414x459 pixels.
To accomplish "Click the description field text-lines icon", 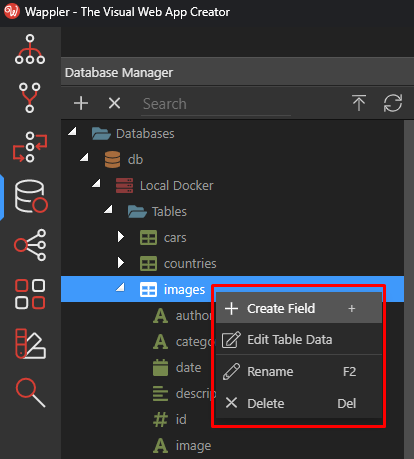I will pyautogui.click(x=160, y=393).
